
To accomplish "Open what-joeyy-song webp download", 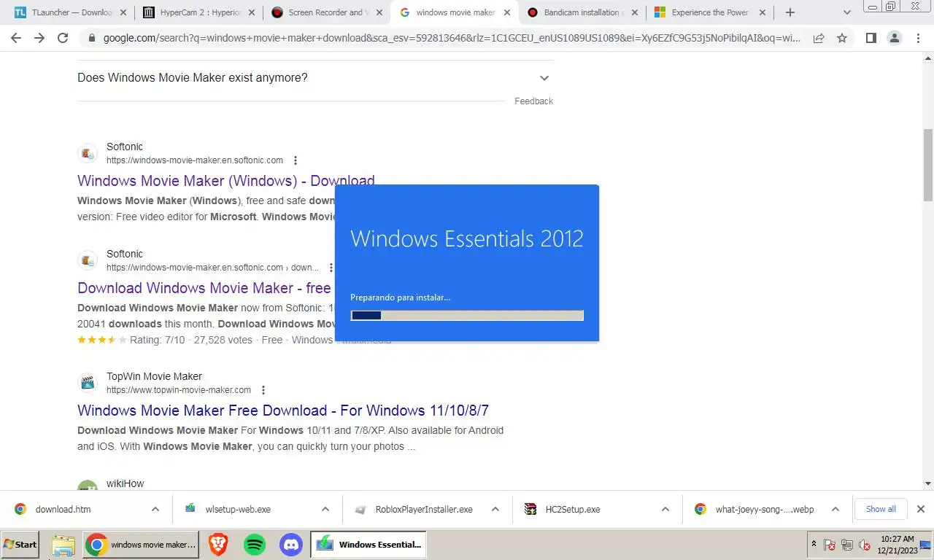I will click(764, 509).
